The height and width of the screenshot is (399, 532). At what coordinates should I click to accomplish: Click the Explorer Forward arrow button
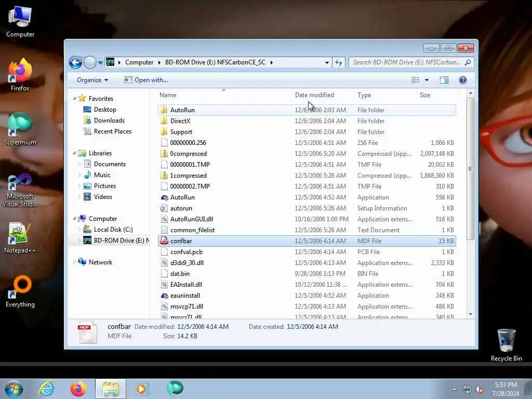click(90, 62)
